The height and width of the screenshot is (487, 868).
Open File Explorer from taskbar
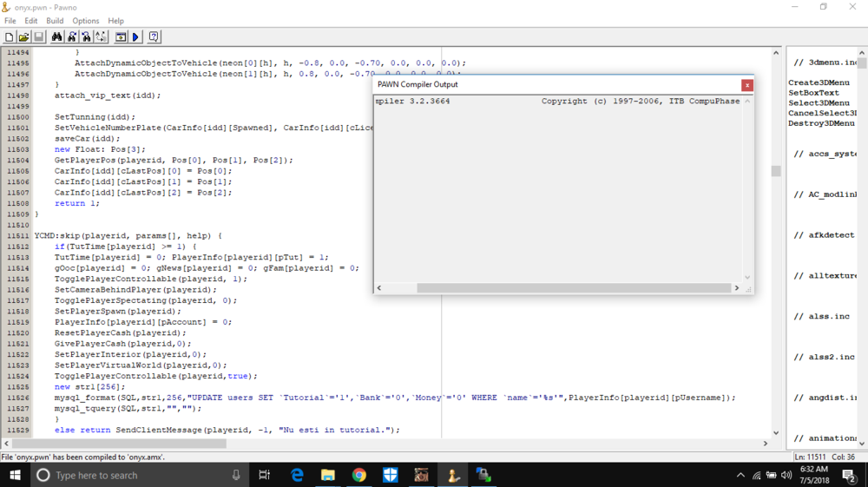pos(328,475)
